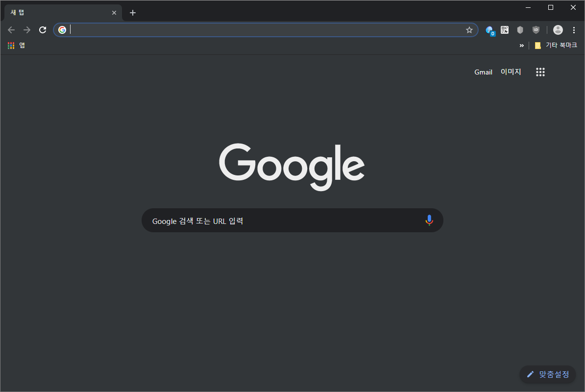This screenshot has width=585, height=392.
Task: Select the 새 탭 tab
Action: point(63,13)
